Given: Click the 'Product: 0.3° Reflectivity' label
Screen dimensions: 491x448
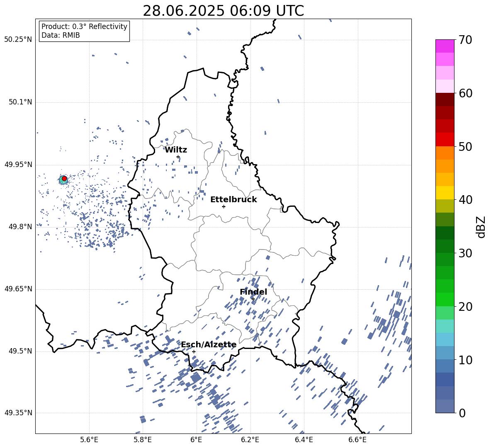Looking at the screenshot, I should pos(84,26).
